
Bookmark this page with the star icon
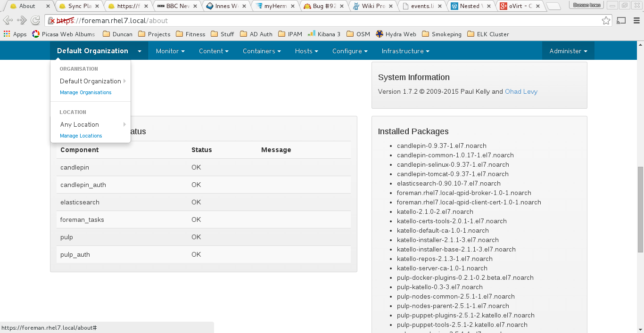tap(606, 21)
